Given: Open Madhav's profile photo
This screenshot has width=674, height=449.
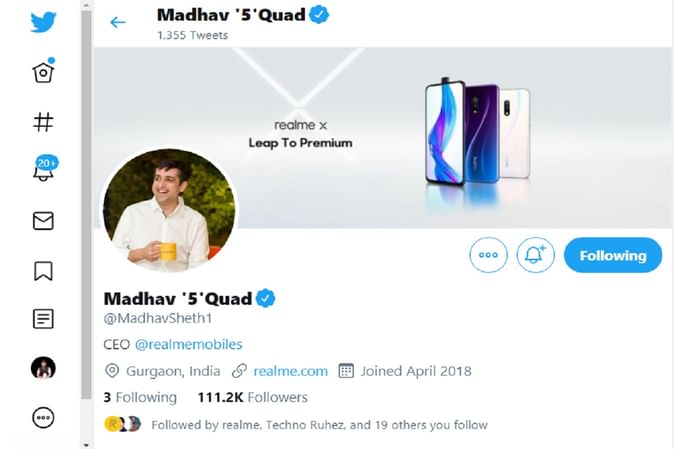Looking at the screenshot, I should 168,212.
